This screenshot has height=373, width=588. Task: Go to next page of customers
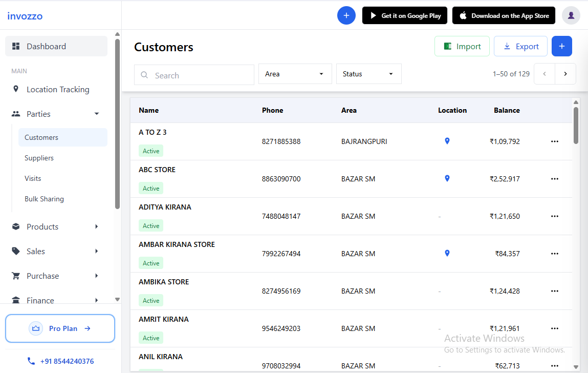pos(565,74)
